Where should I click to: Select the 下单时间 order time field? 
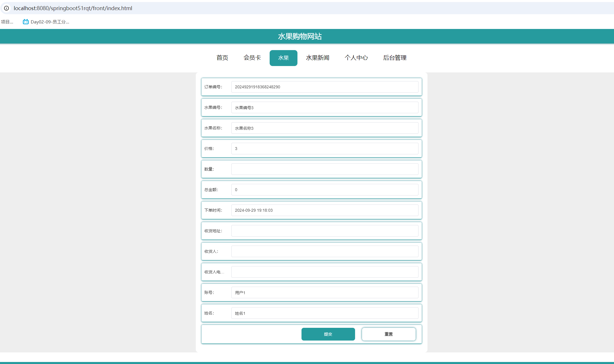(324, 210)
